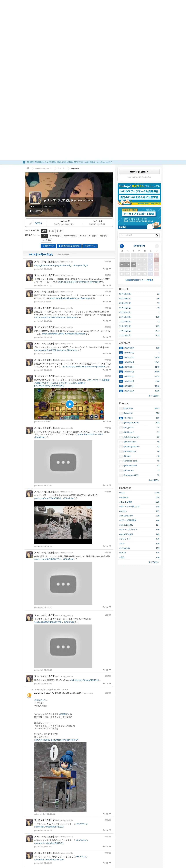Toggle the 画像含む filter
This screenshot has width=186, height=868.
tap(103, 236)
